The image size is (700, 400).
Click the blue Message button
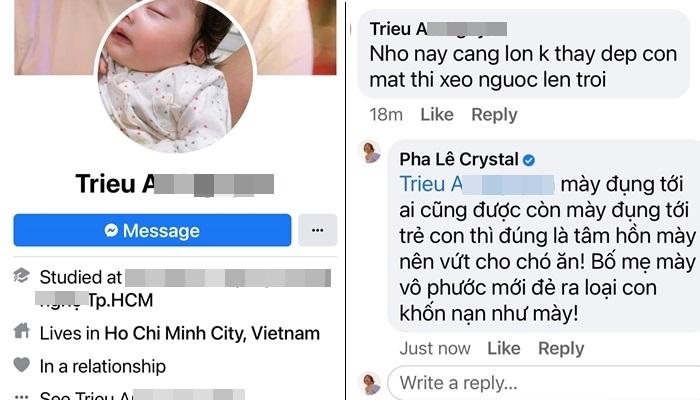(152, 230)
